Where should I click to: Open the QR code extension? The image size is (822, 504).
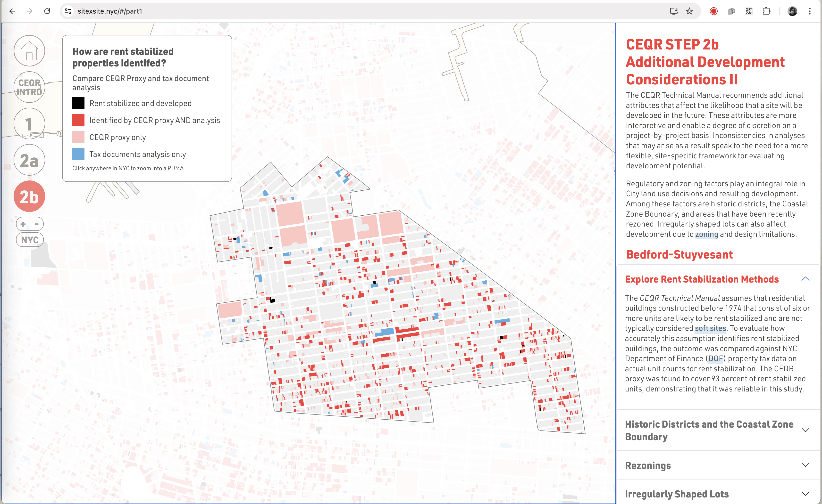click(x=749, y=11)
